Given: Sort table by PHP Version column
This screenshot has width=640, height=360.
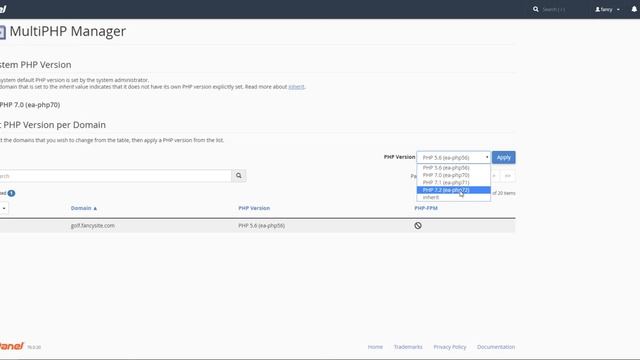Looking at the screenshot, I should [254, 208].
